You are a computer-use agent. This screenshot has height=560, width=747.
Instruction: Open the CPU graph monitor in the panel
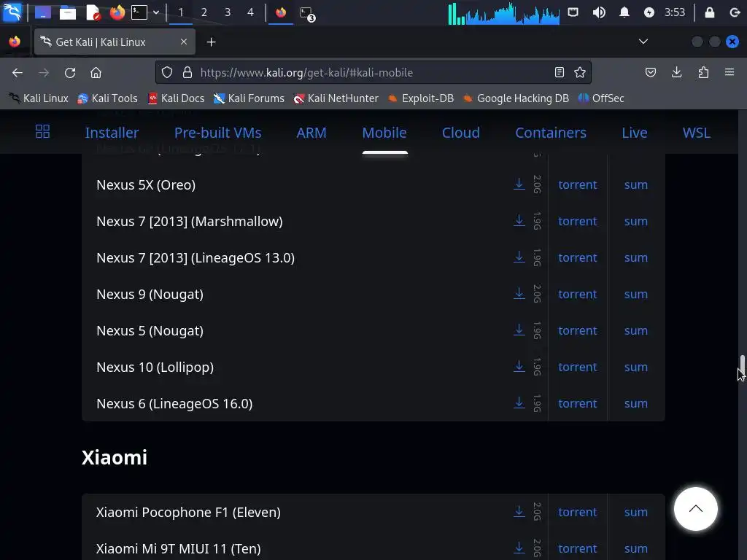tap(503, 13)
